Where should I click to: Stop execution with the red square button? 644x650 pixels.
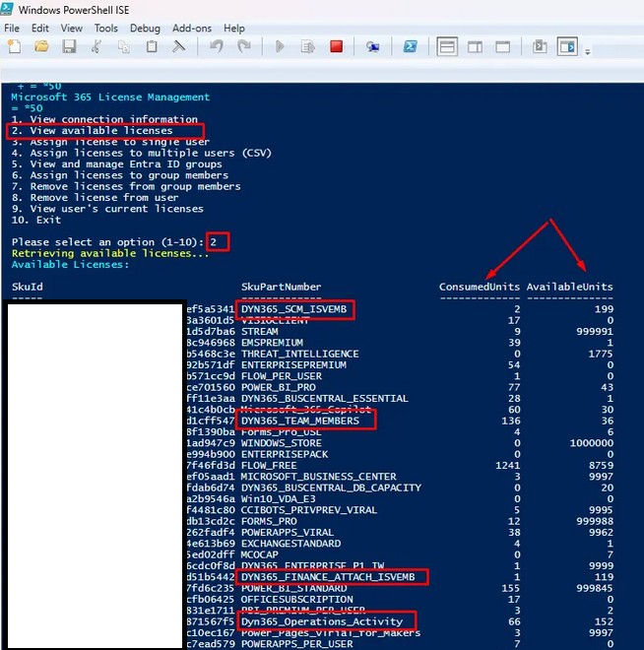336,46
